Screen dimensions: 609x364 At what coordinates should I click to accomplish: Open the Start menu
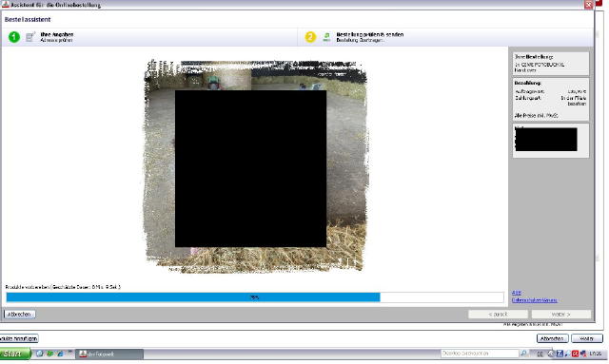point(15,354)
